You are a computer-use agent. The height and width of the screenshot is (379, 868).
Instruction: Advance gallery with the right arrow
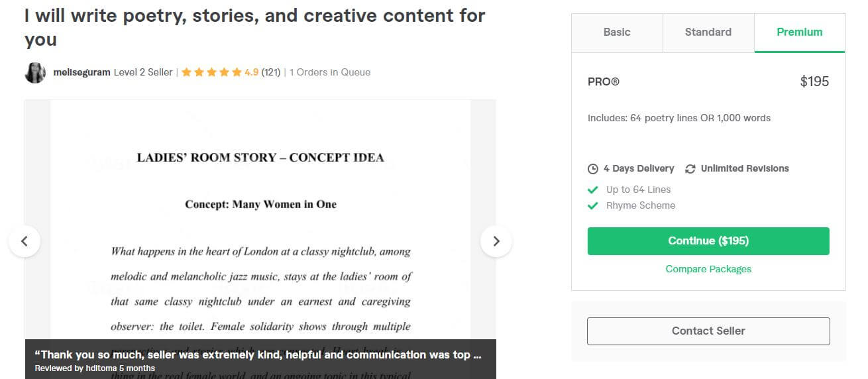point(496,241)
